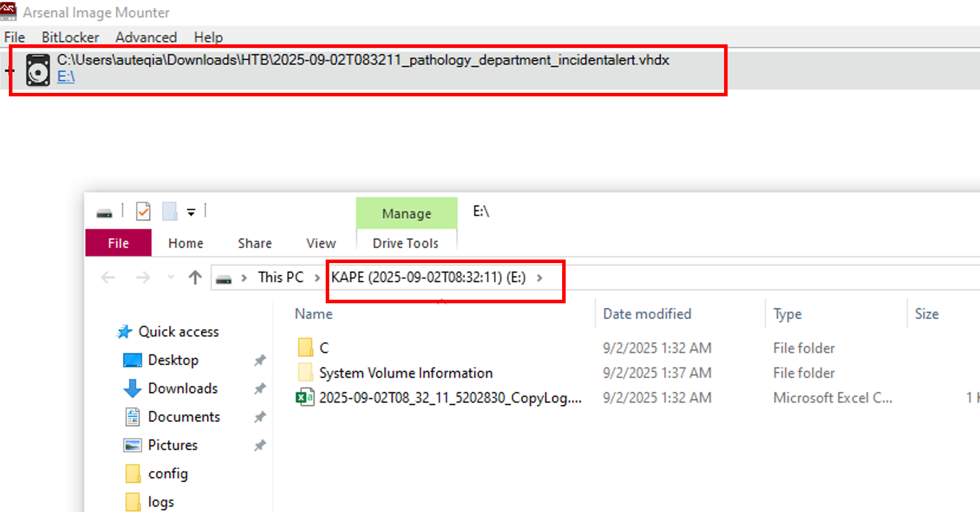The height and width of the screenshot is (512, 980).
Task: Click the Back navigation arrow
Action: [x=108, y=277]
